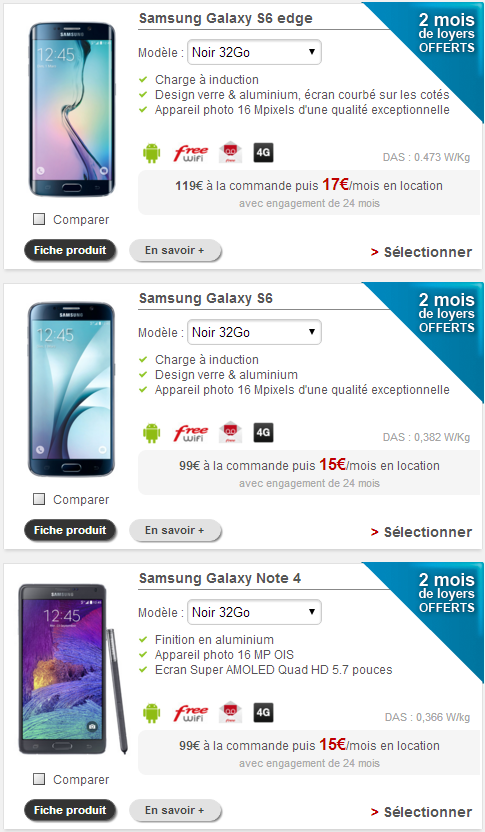Click the Free WiFi icon for Galaxy S6 edge
The height and width of the screenshot is (832, 485).
191,153
